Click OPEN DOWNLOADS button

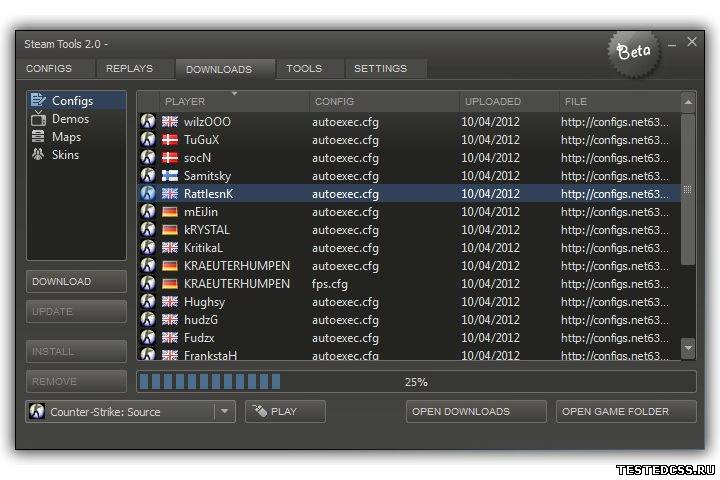tap(476, 411)
